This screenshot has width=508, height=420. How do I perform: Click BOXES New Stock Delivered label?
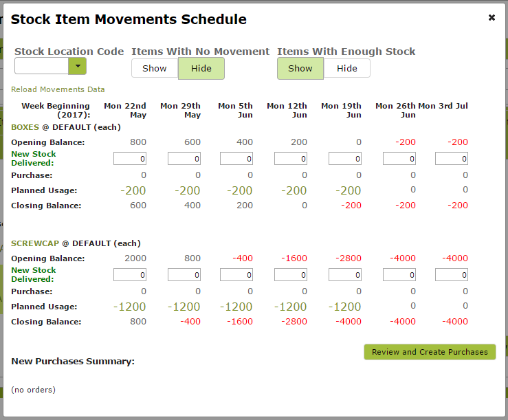[34, 159]
